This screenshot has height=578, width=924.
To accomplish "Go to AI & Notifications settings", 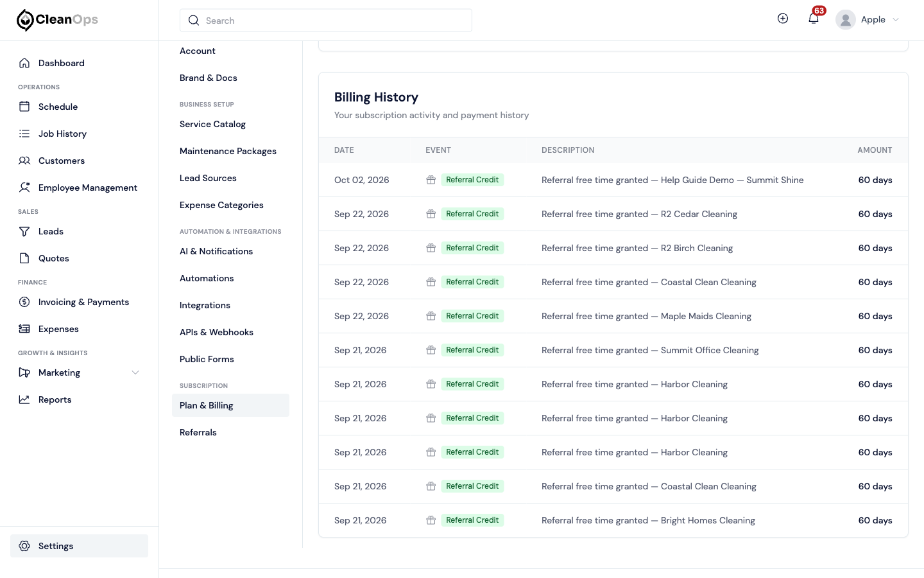I will (216, 251).
